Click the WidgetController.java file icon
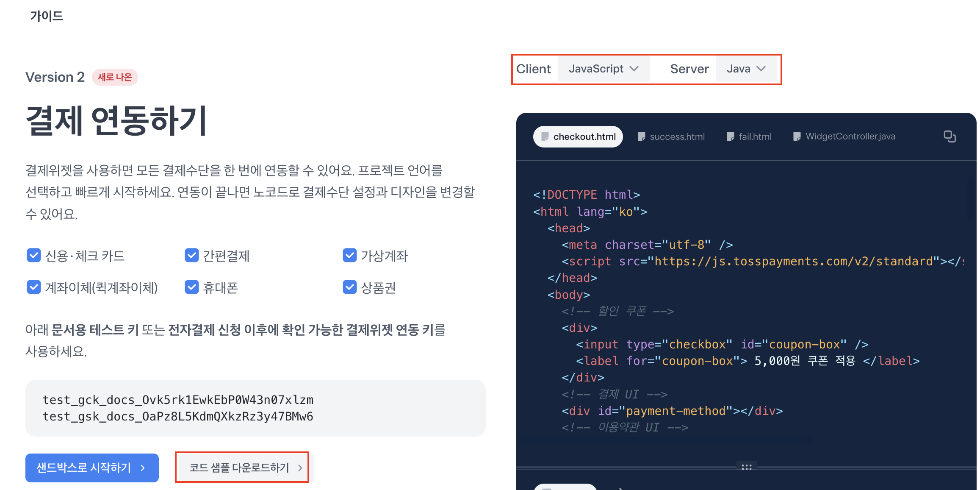Image resolution: width=980 pixels, height=490 pixels. click(x=797, y=136)
